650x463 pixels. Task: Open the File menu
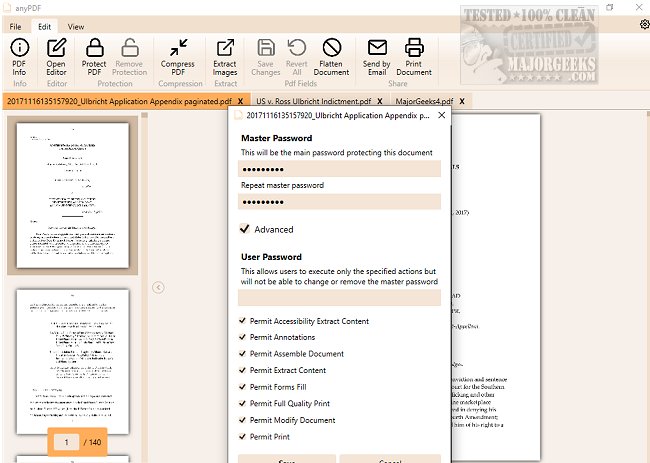[x=16, y=26]
